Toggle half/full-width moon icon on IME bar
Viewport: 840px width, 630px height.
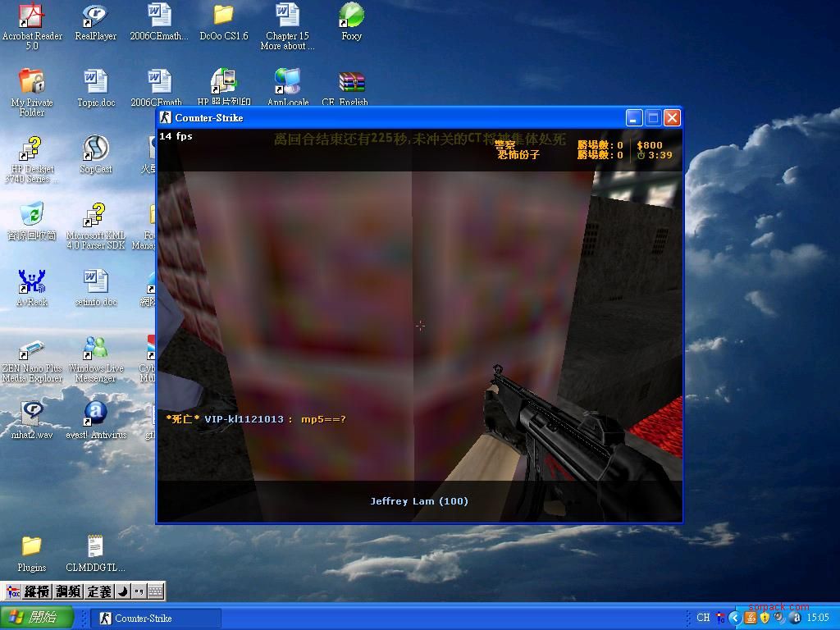pos(121,591)
